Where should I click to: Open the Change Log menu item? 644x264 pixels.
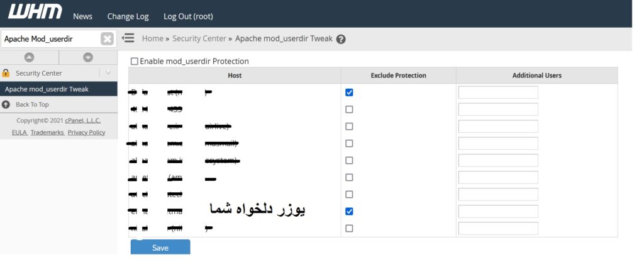click(128, 16)
